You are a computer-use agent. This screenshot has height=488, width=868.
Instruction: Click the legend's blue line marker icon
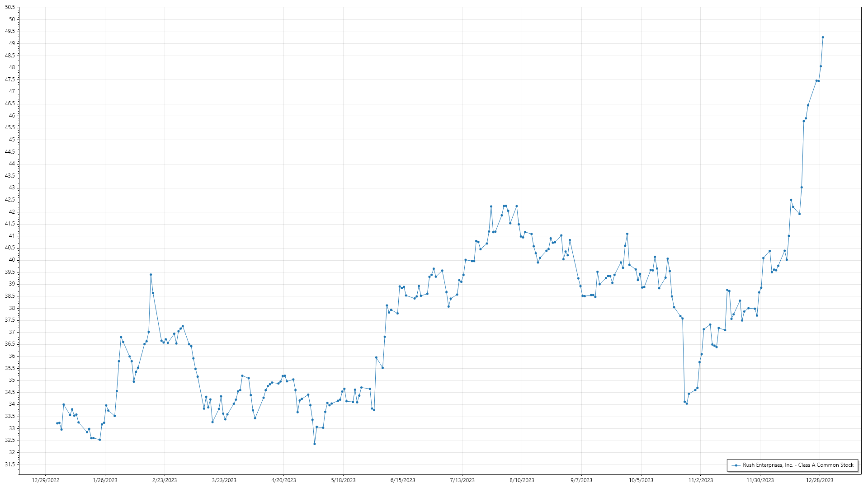pos(736,465)
